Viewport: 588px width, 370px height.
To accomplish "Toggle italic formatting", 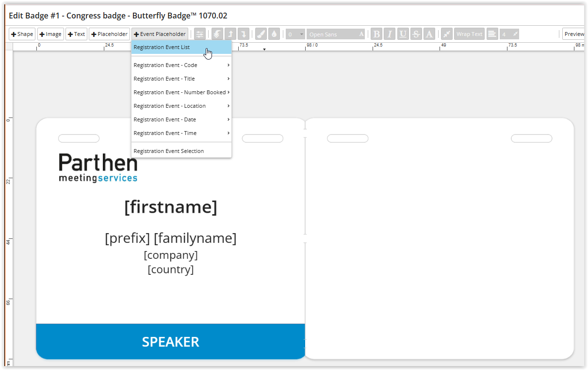I will (390, 34).
